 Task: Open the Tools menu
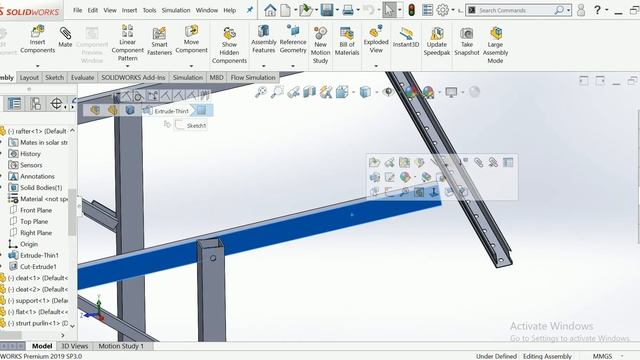pos(149,10)
